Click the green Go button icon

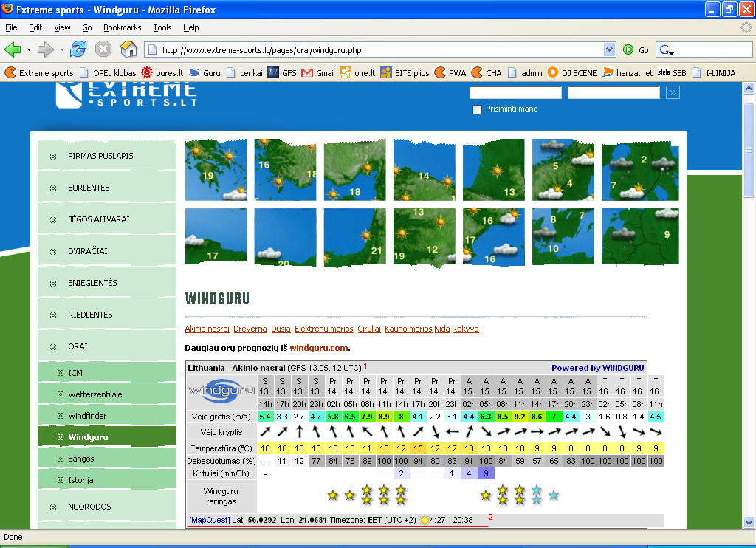point(628,49)
